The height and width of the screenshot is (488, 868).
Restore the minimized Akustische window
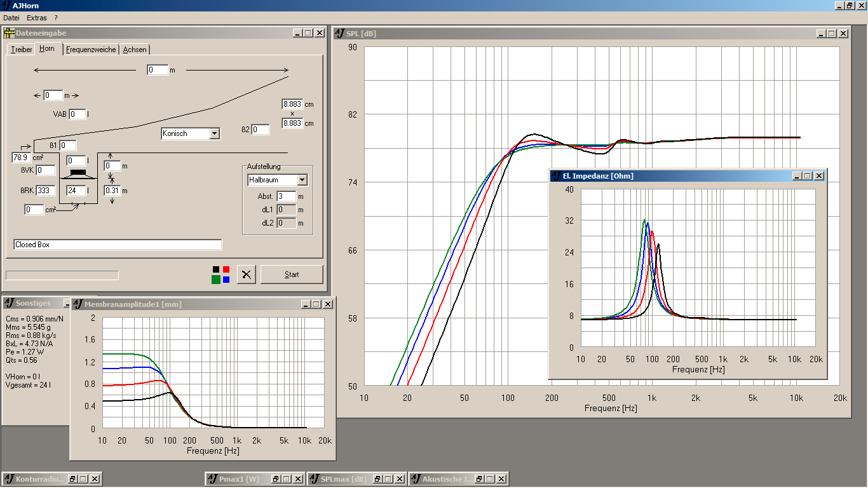click(479, 479)
